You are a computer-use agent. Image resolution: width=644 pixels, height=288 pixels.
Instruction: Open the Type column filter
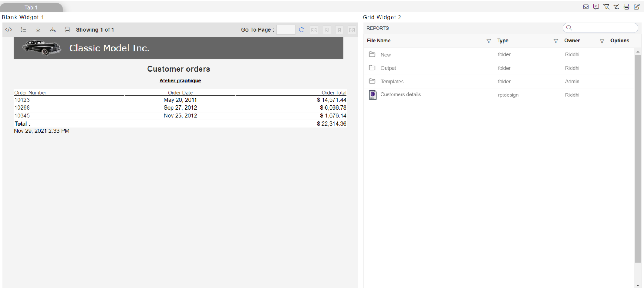(556, 41)
